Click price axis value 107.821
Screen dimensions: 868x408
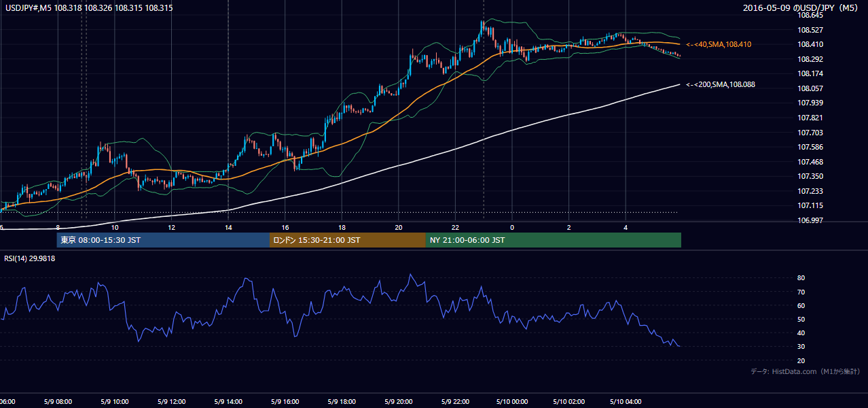[x=810, y=118]
